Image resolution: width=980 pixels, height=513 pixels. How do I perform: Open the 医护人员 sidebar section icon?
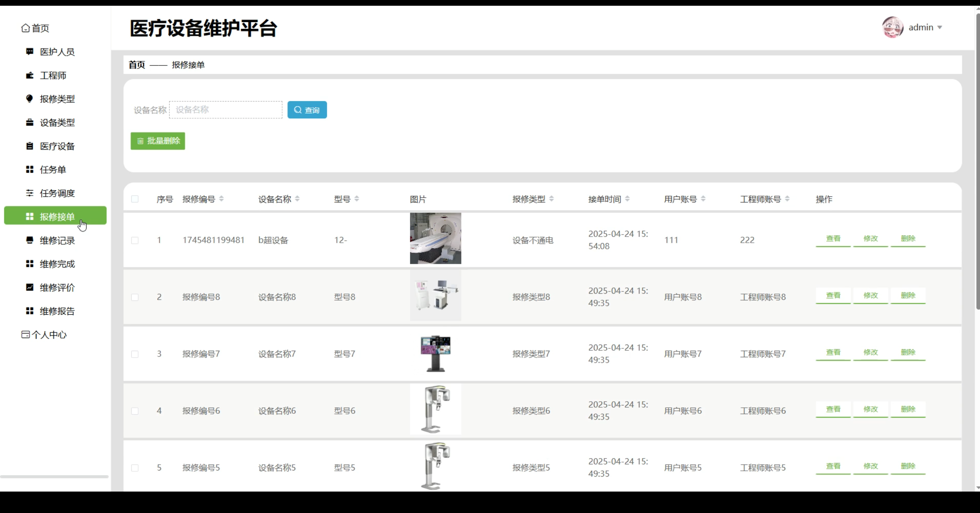pyautogui.click(x=29, y=52)
